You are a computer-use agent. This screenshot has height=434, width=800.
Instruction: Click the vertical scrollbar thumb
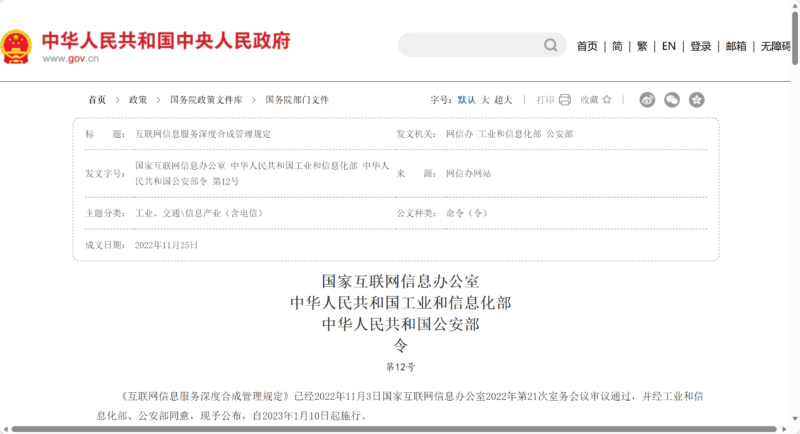click(x=795, y=38)
